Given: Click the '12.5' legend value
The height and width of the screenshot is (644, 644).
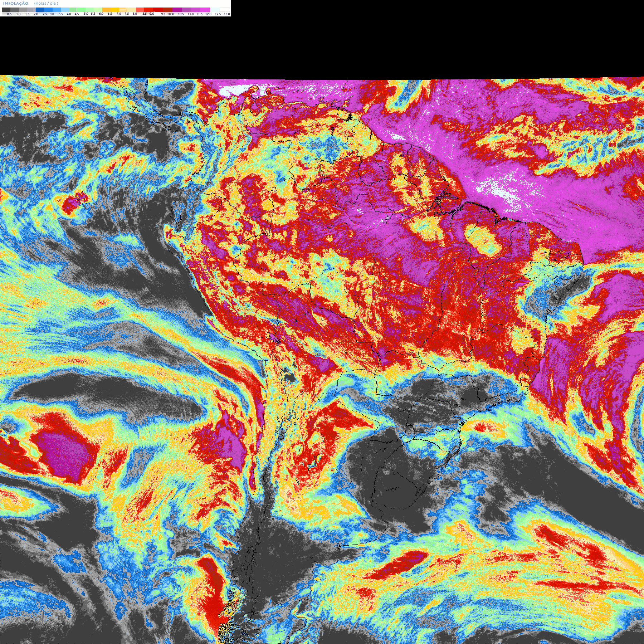Looking at the screenshot, I should click(x=218, y=14).
